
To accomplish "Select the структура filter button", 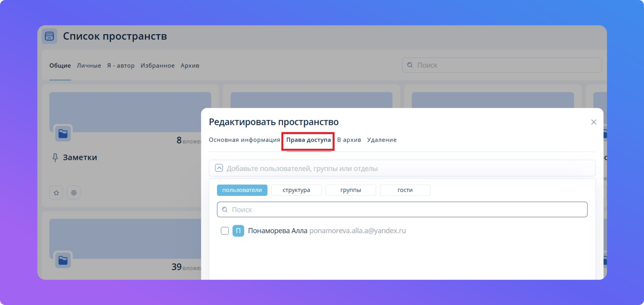I will pos(297,190).
